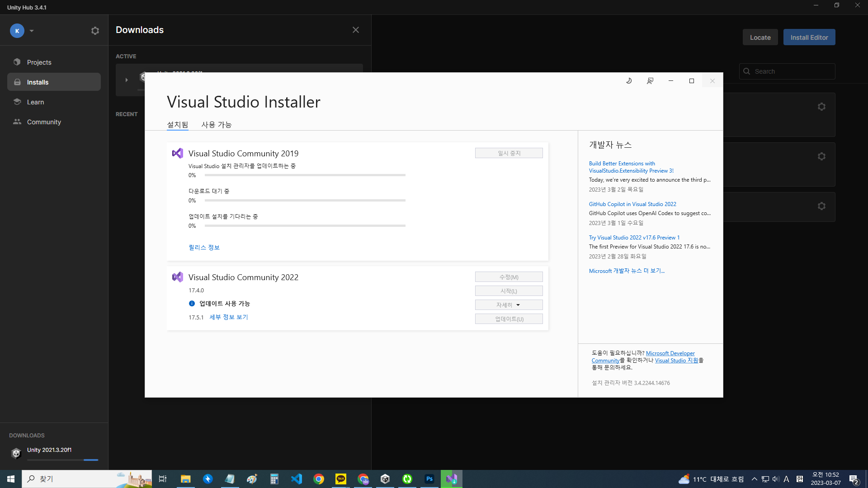Switch to the 설치됨 tab
This screenshot has width=868, height=488.
178,125
